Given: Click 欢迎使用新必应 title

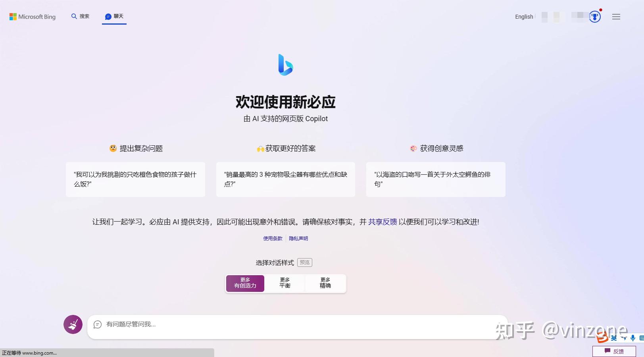Looking at the screenshot, I should pyautogui.click(x=286, y=102).
